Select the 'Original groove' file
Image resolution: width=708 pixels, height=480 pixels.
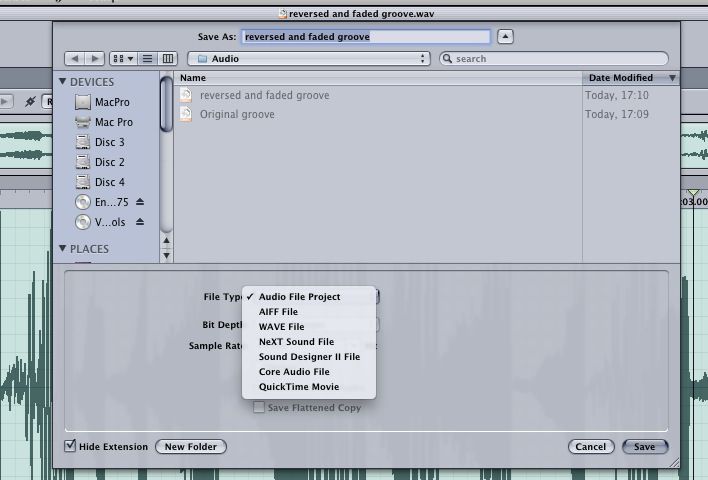click(237, 114)
